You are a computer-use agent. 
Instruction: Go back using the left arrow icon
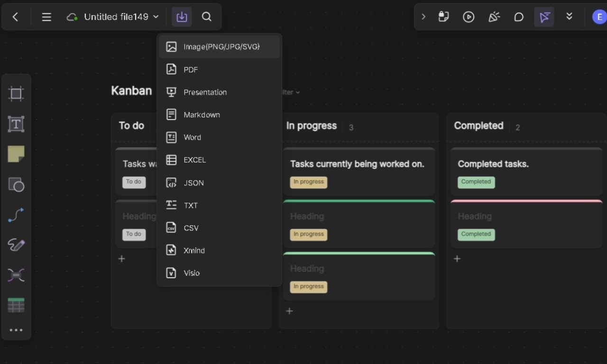15,17
